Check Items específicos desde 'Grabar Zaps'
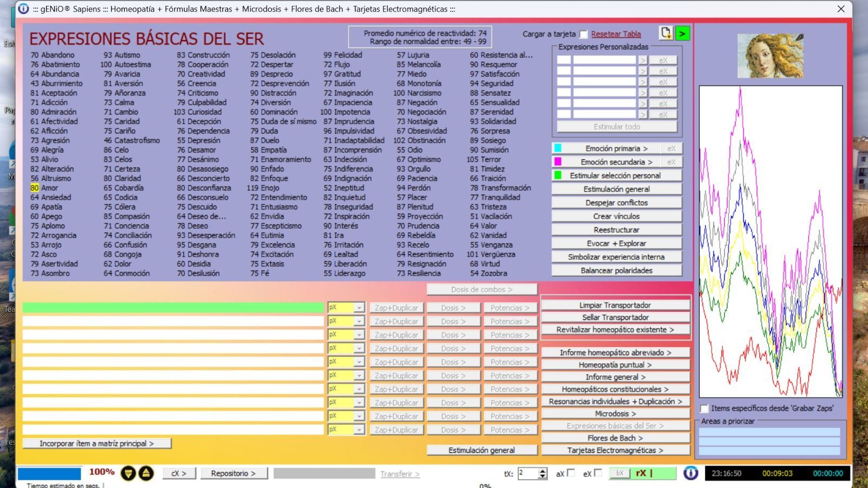Screen dimensions: 868x488 tap(704, 408)
